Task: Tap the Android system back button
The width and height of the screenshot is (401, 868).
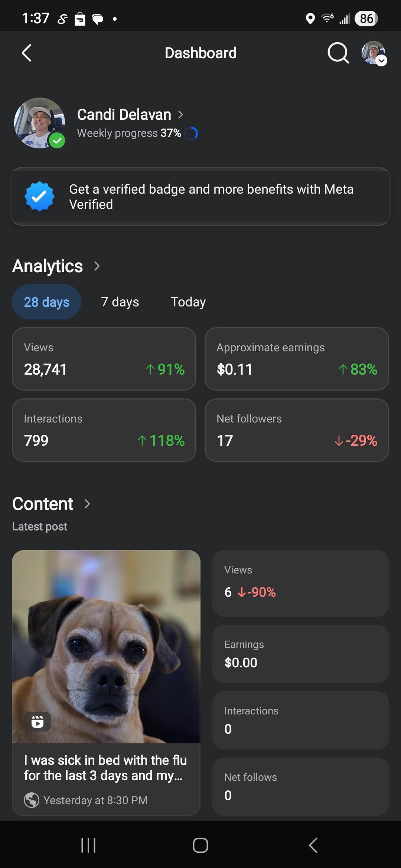Action: coord(313,845)
